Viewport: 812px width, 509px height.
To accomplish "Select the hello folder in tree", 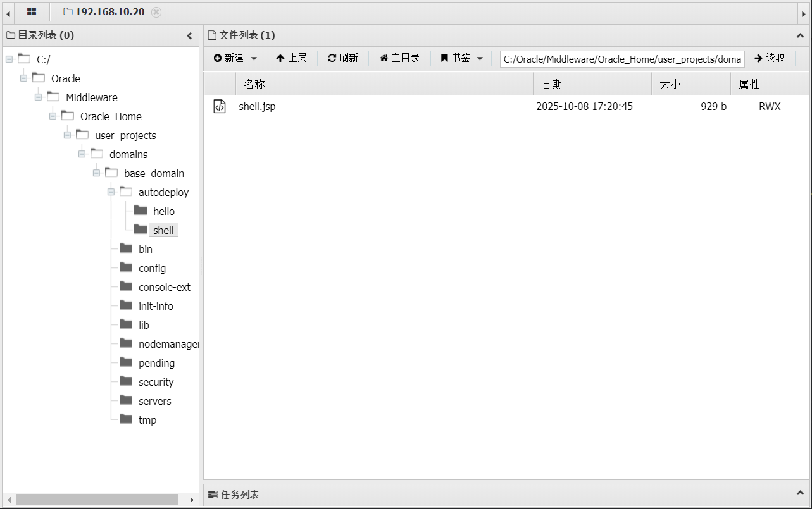I will (x=163, y=211).
